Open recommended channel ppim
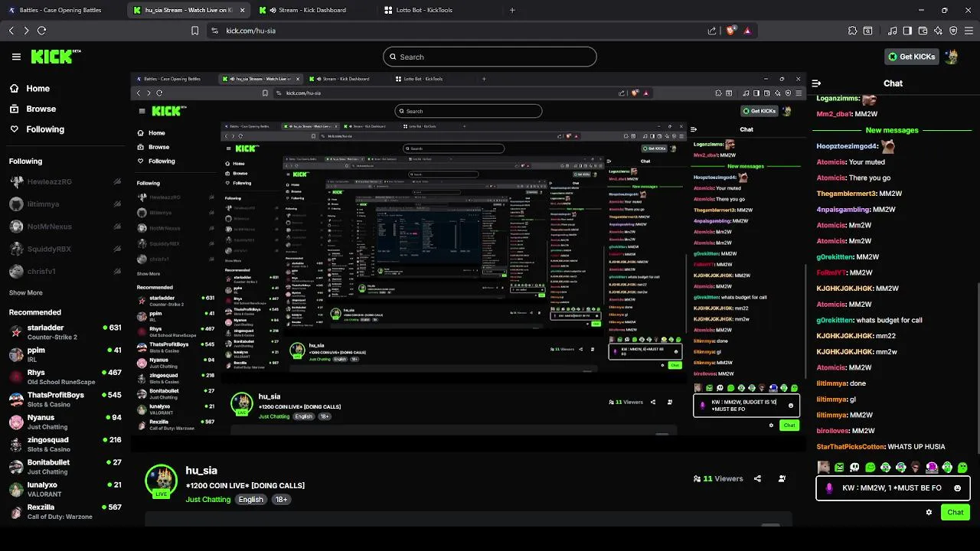 64,354
